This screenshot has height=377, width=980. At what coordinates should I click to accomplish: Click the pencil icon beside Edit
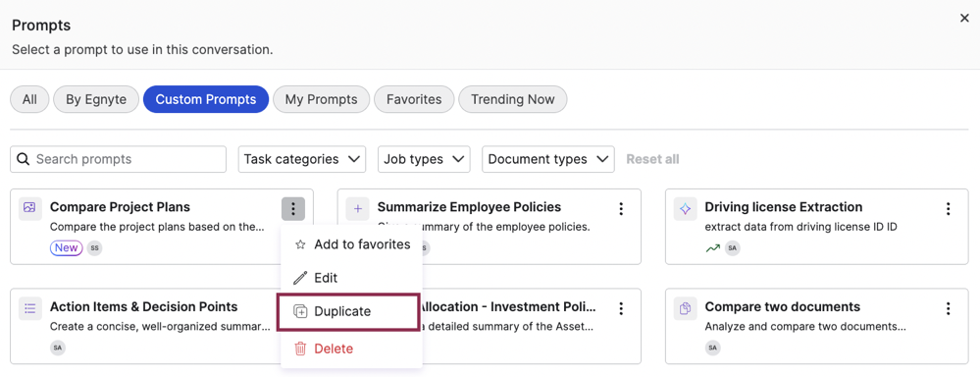click(300, 278)
